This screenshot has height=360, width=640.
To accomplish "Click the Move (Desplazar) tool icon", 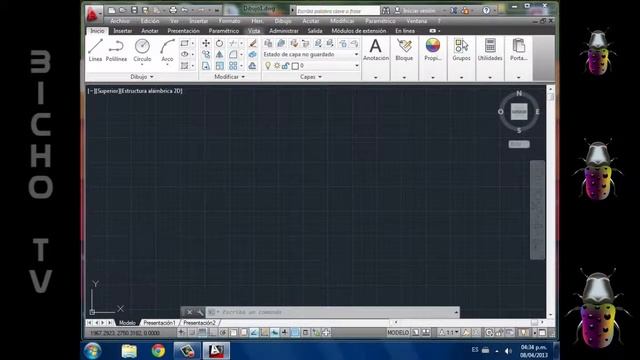I will [206, 43].
